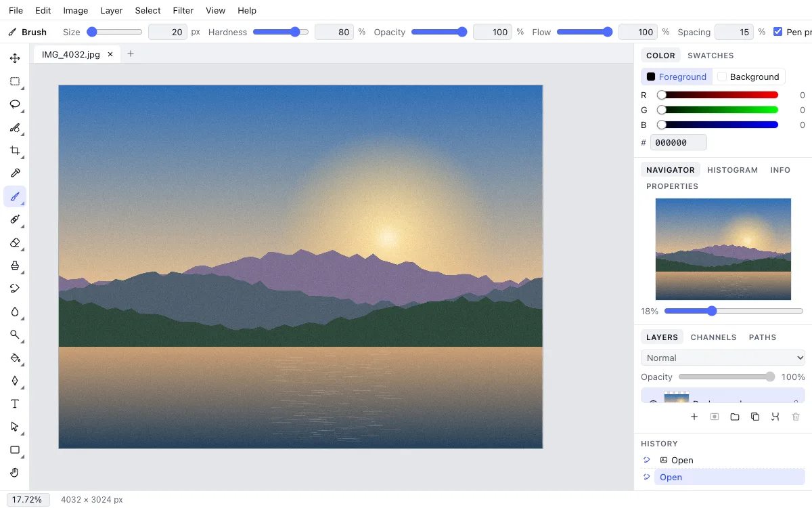Select the Blur droplet tool
Image resolution: width=812 pixels, height=508 pixels.
tap(15, 312)
